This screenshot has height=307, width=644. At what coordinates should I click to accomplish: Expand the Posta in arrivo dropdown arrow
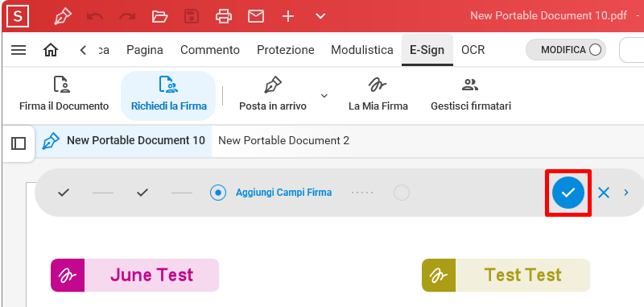[x=324, y=96]
